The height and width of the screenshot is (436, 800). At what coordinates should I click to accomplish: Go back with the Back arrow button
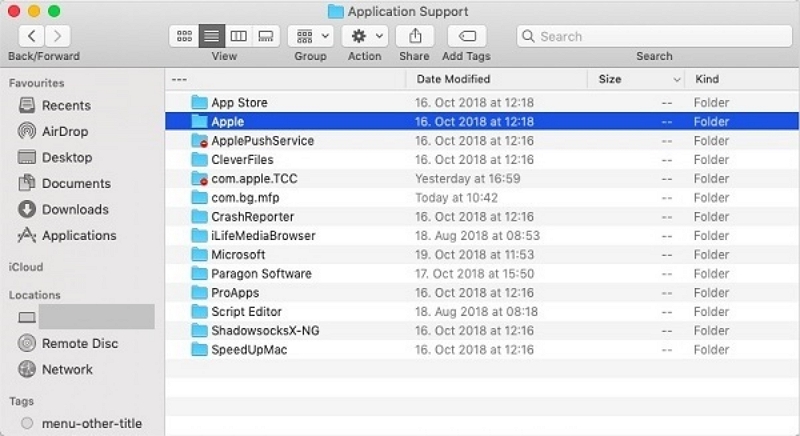click(x=32, y=36)
